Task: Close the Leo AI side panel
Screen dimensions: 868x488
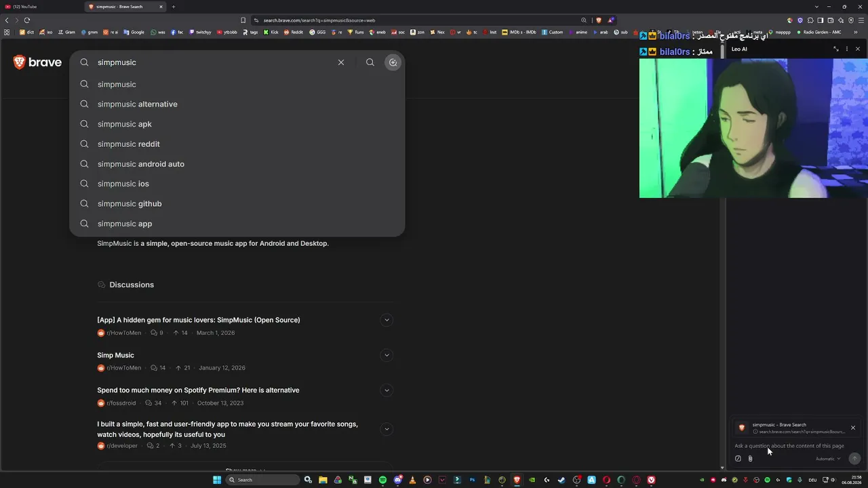Action: click(858, 49)
